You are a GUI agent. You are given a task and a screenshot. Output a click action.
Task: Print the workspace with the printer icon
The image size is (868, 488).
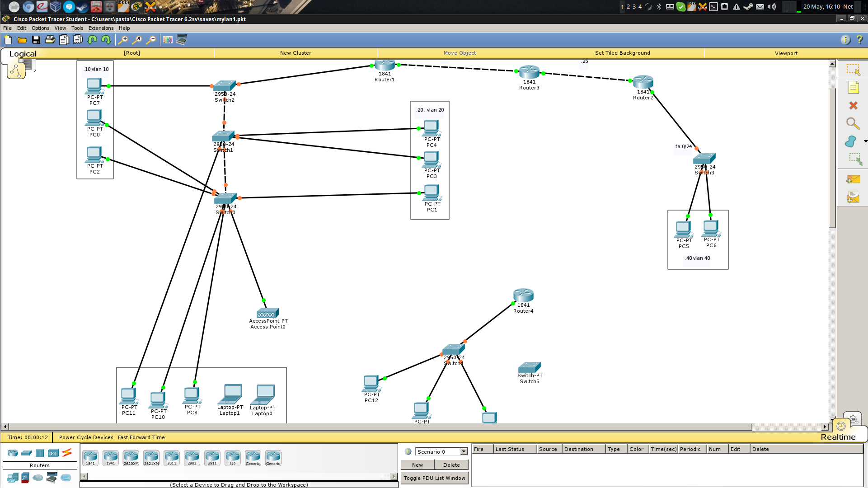click(x=50, y=40)
